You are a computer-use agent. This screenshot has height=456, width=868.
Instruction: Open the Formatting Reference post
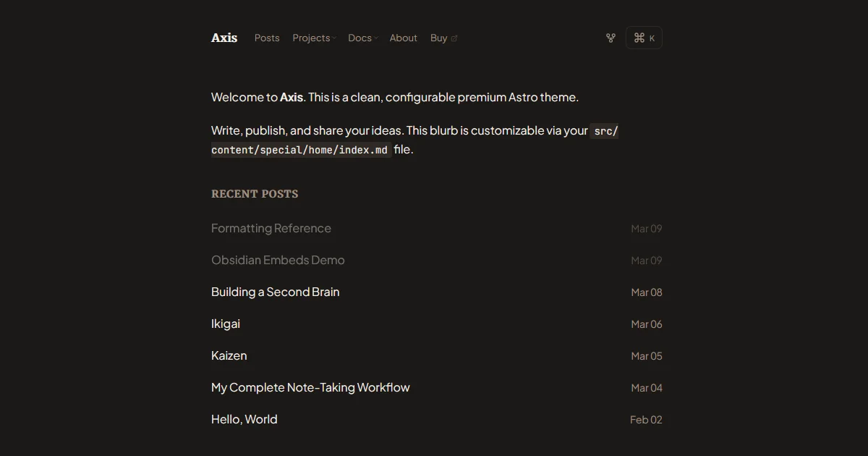271,228
